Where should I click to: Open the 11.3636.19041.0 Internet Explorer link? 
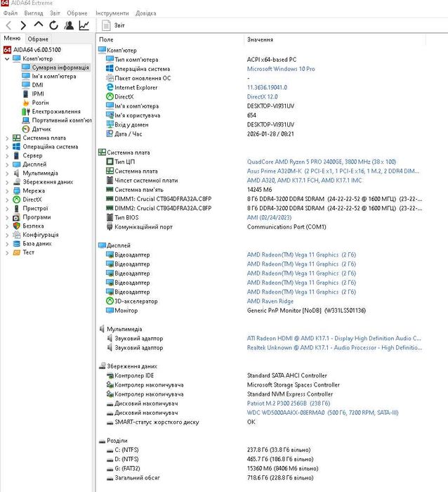[267, 88]
